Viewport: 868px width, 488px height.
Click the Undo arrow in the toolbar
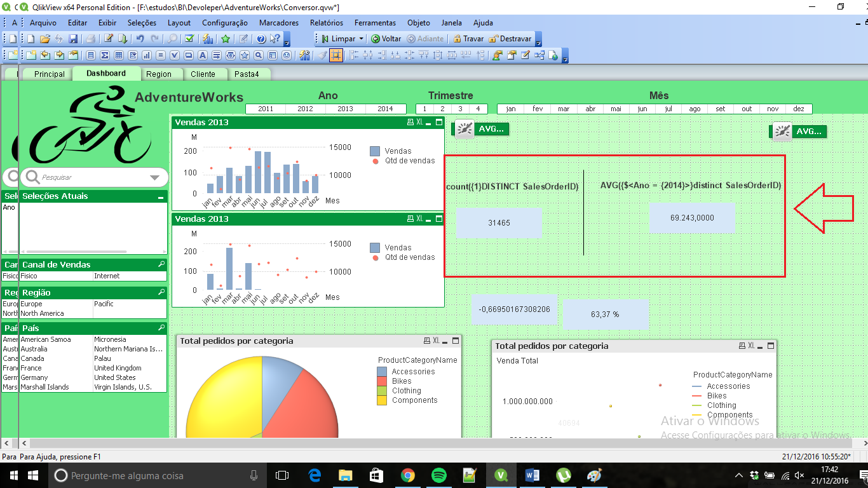click(x=140, y=39)
